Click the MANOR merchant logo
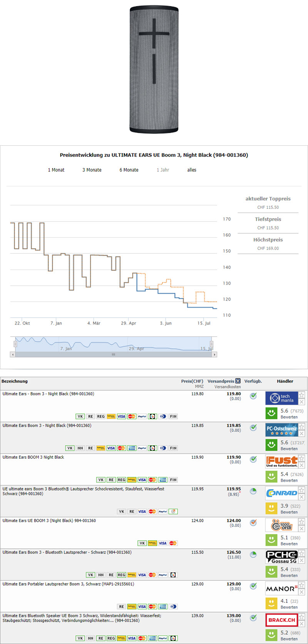Screen dimensions: 308x644 pyautogui.click(x=281, y=588)
